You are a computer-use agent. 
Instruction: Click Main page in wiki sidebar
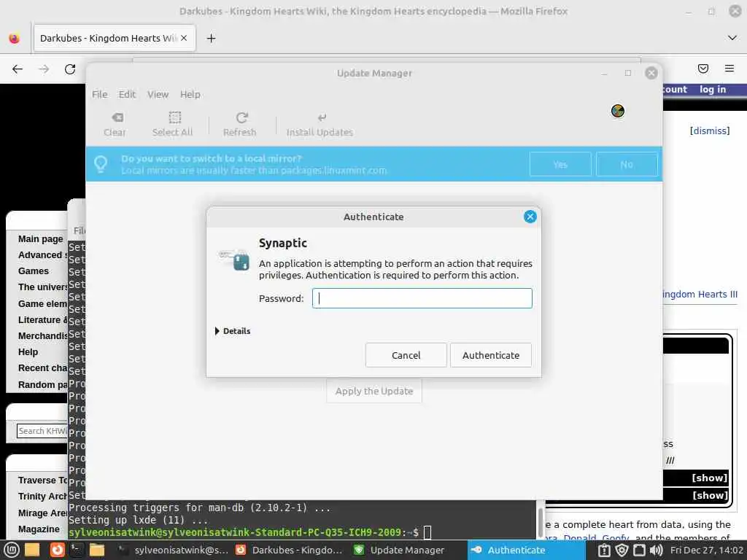click(x=41, y=238)
